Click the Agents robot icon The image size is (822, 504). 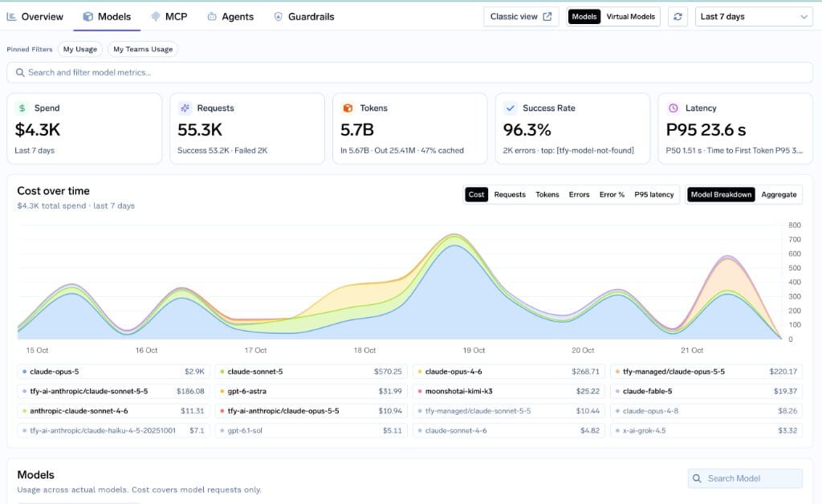pyautogui.click(x=212, y=17)
